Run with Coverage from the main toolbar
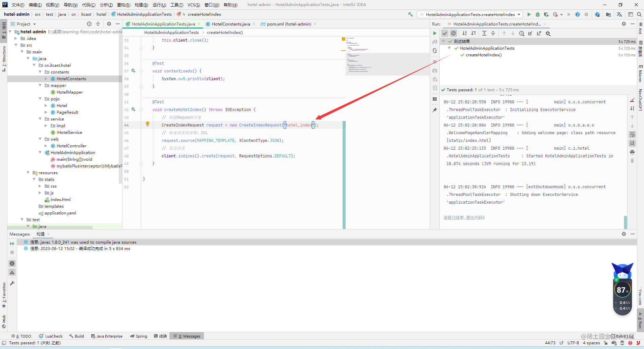 pyautogui.click(x=546, y=14)
